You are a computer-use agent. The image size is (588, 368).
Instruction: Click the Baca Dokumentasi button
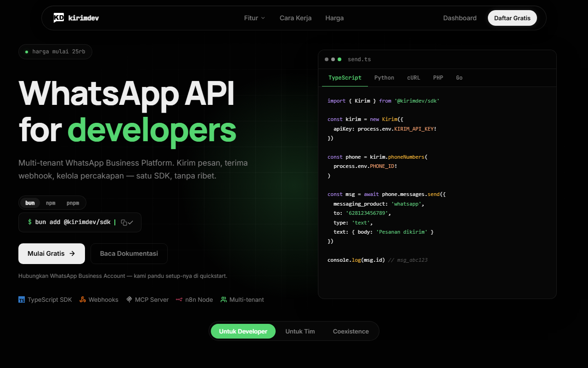pos(129,253)
